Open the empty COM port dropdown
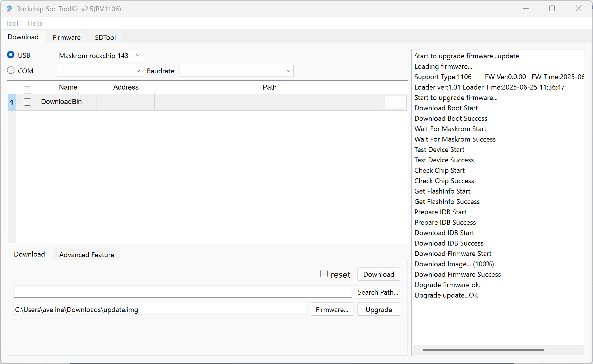 99,71
